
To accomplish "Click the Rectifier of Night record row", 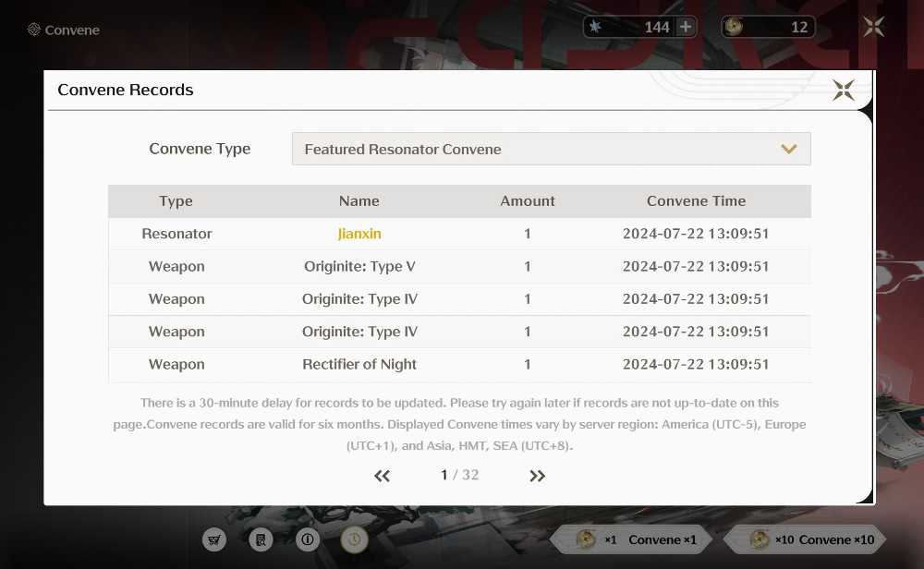I will click(x=459, y=365).
